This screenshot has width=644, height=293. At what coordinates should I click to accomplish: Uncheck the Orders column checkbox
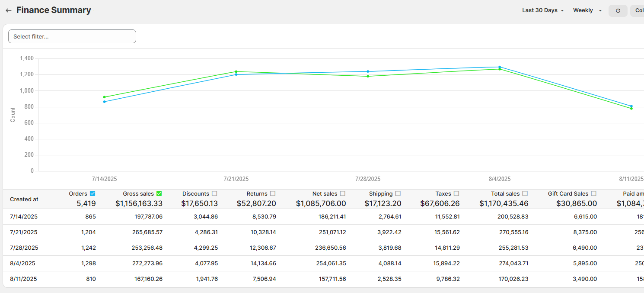click(x=92, y=193)
